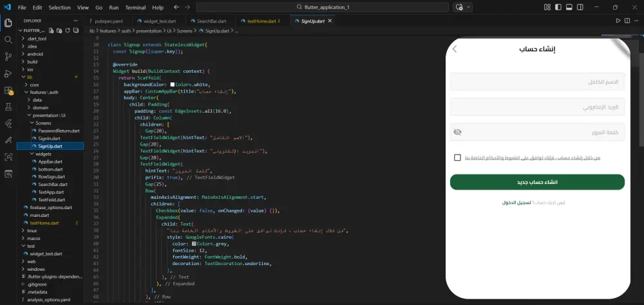The width and height of the screenshot is (644, 305).
Task: Click the flutter_application_1 command search box
Action: tap(323, 7)
